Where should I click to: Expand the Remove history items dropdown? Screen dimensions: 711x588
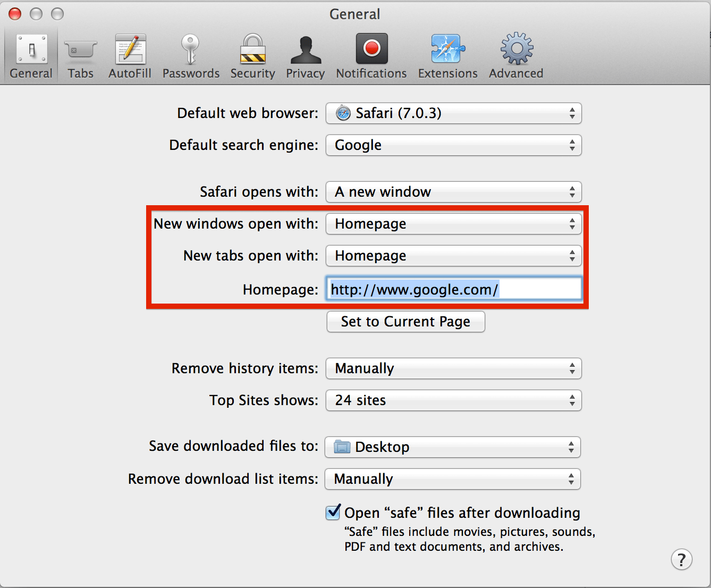coord(454,368)
